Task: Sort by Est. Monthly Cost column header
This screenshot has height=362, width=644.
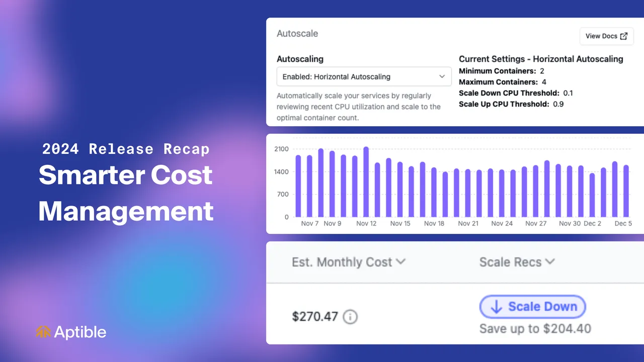Action: point(349,262)
